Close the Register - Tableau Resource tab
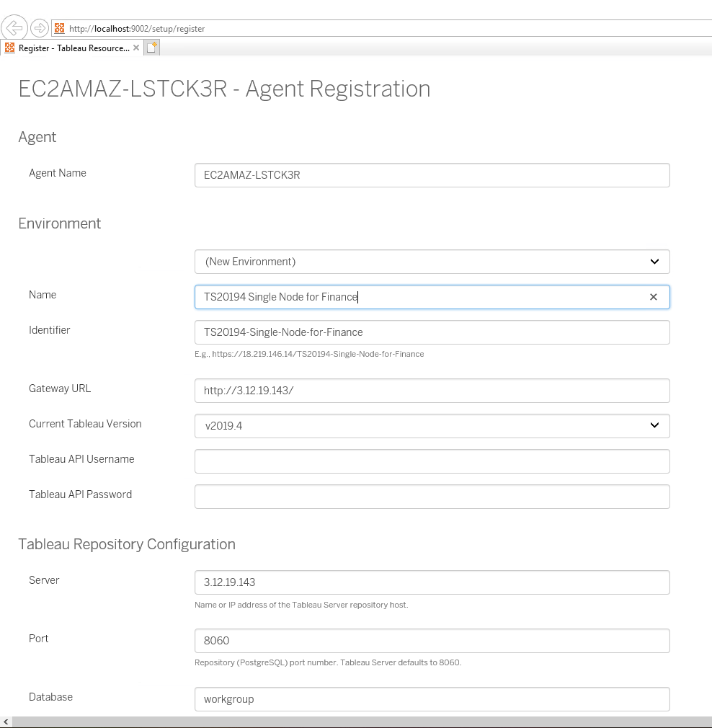 point(136,48)
